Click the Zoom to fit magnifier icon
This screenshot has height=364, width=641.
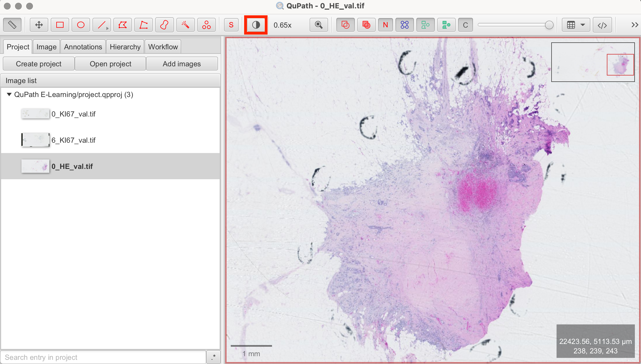point(319,25)
